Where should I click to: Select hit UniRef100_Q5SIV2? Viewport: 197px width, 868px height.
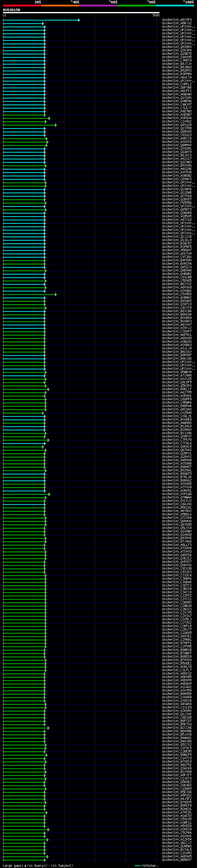[177, 744]
